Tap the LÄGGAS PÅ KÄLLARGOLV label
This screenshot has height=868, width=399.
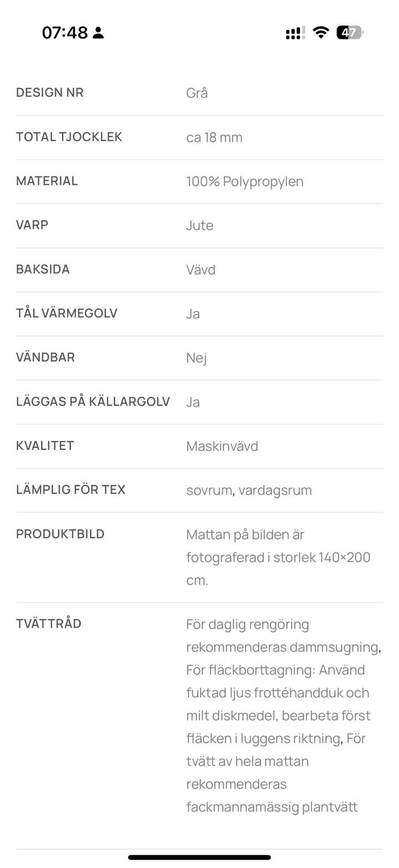(x=93, y=402)
